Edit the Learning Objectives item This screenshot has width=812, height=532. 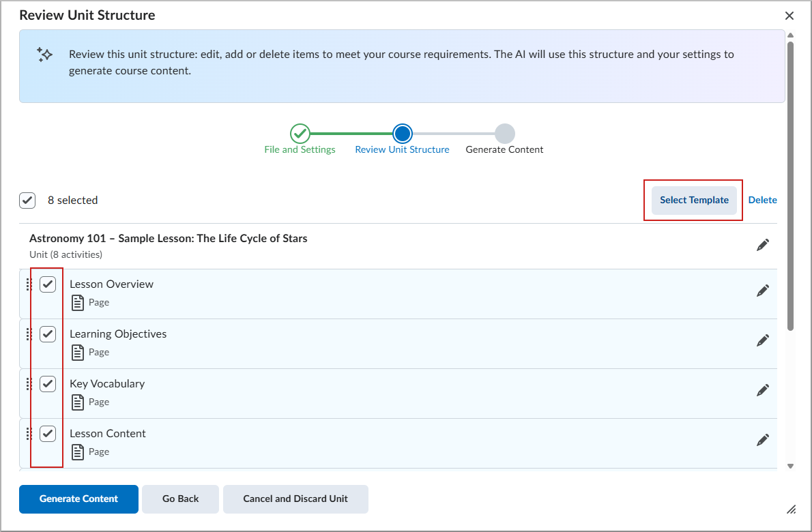pyautogui.click(x=763, y=340)
